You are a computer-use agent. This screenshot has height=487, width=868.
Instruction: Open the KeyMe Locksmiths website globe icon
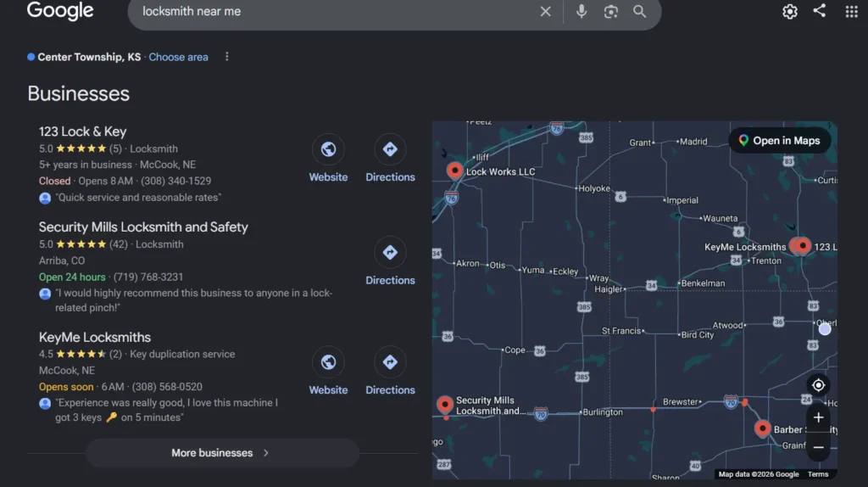point(328,361)
